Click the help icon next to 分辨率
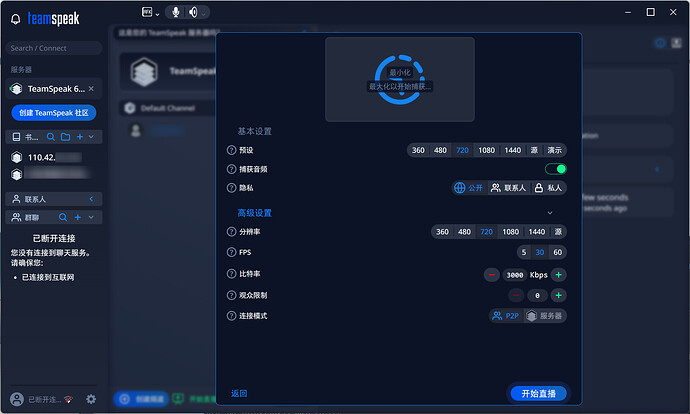690x414 pixels. [231, 231]
